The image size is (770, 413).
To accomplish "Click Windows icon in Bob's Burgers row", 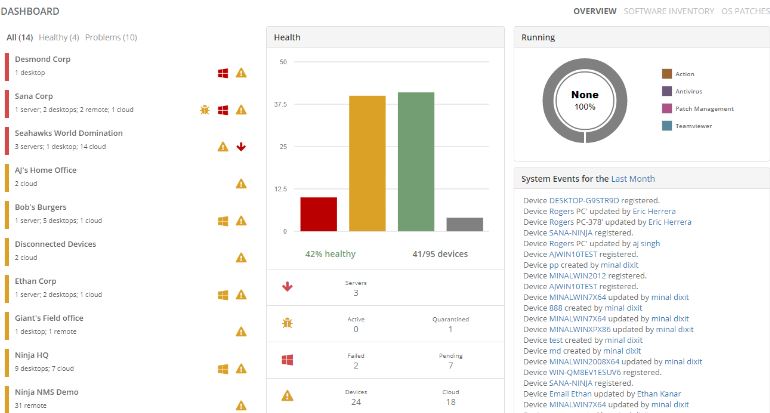I will tap(223, 221).
